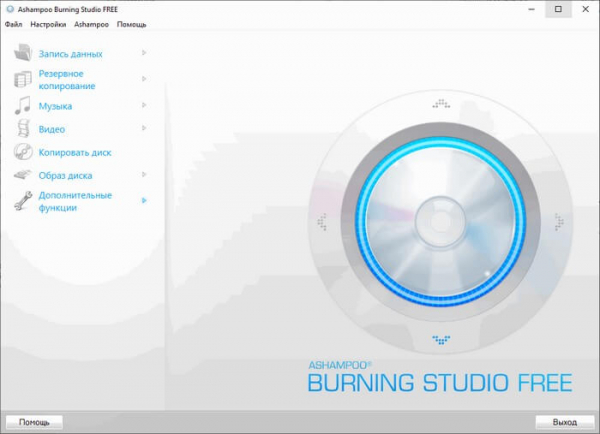The height and width of the screenshot is (434, 600).
Task: Click the bottom blue dotted arrow on wheel
Action: (x=441, y=340)
